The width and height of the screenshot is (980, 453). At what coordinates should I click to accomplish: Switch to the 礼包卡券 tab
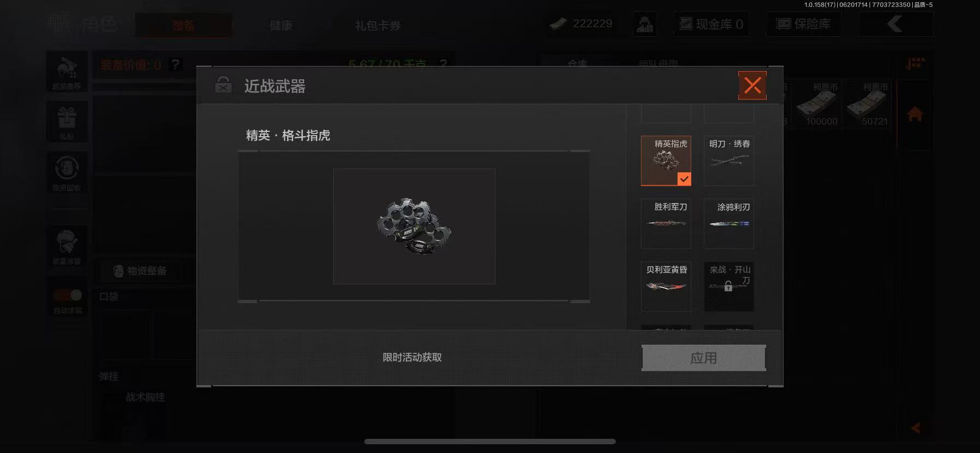tap(377, 25)
